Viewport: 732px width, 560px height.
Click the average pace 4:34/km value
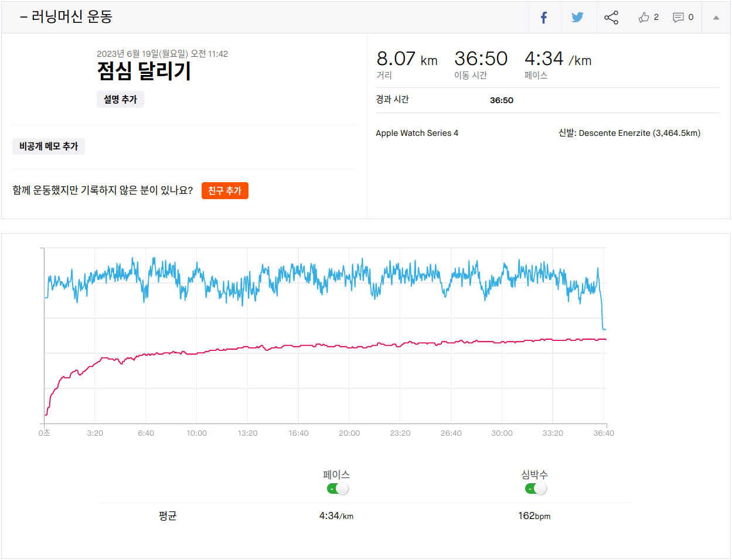point(336,516)
